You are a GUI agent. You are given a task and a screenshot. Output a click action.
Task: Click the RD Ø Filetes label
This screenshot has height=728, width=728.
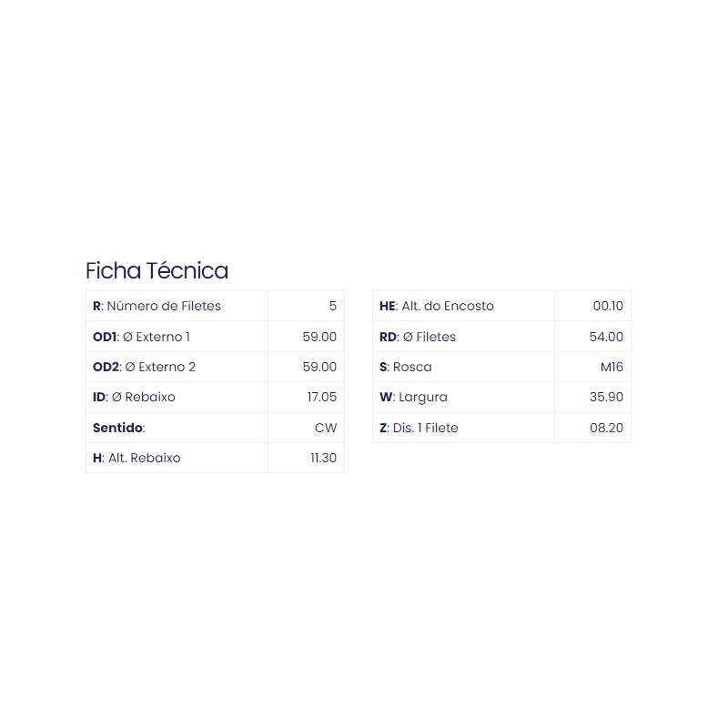coord(418,337)
